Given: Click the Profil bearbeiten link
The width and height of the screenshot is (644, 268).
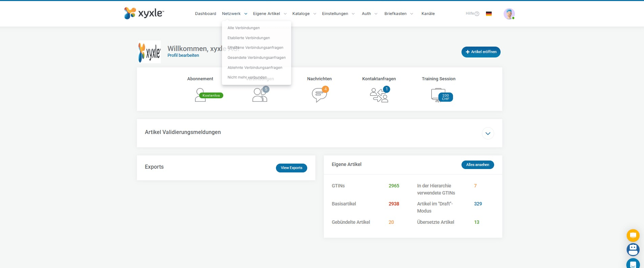Looking at the screenshot, I should (x=183, y=55).
